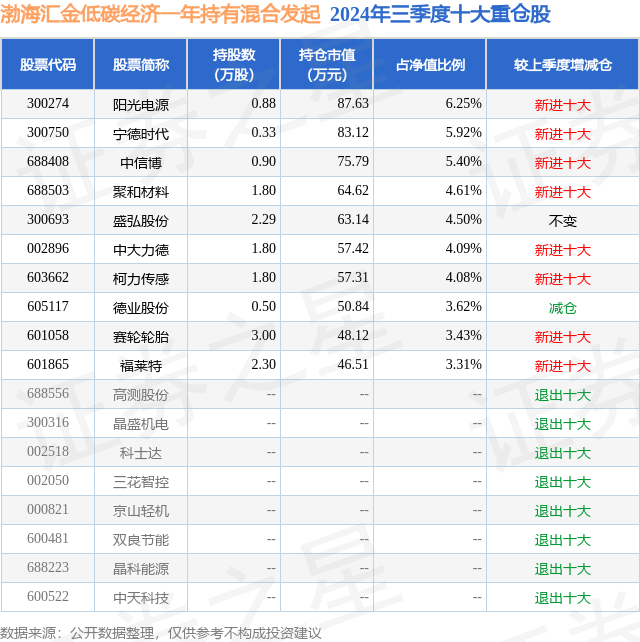Select stock name 赛轮轮胎
The width and height of the screenshot is (640, 642).
(x=141, y=337)
